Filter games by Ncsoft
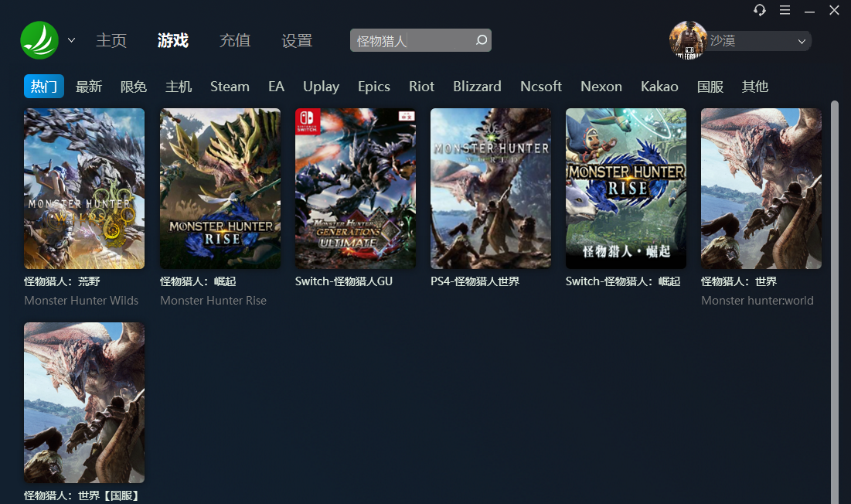 point(541,87)
